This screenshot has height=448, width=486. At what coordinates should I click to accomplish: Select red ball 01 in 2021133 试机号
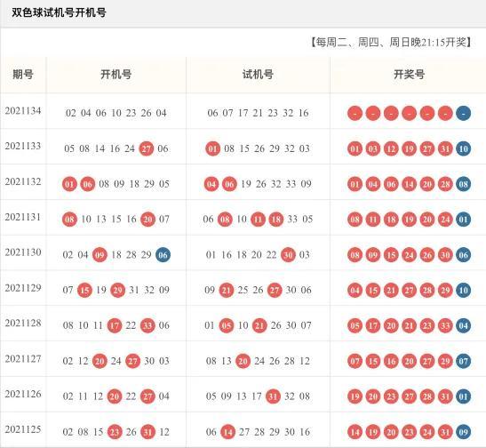(x=213, y=148)
